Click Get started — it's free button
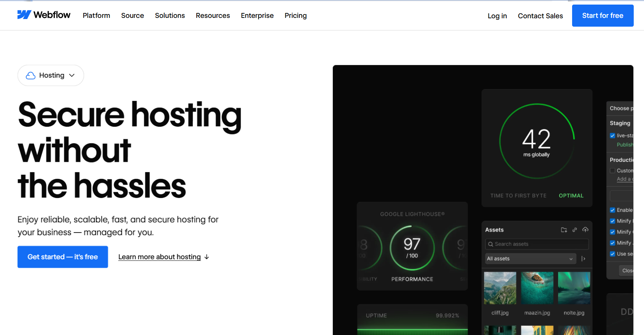The width and height of the screenshot is (644, 335). pyautogui.click(x=63, y=257)
